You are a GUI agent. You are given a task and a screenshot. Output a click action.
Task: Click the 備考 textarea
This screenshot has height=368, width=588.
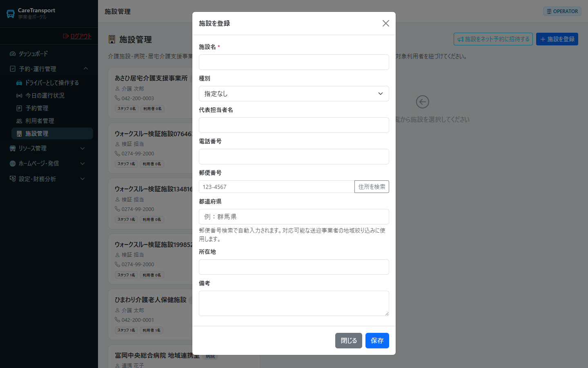[294, 303]
